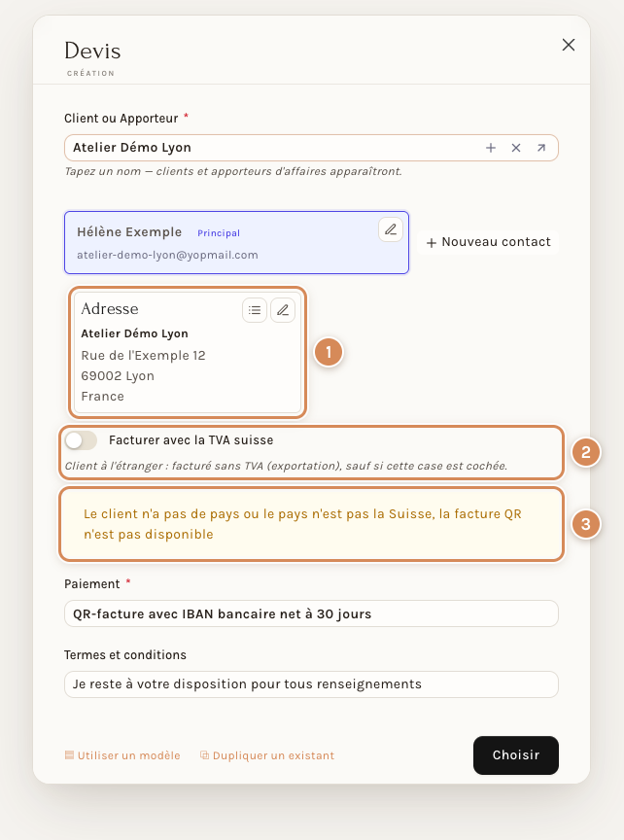Screen dimensions: 624x840
Task: Click the Rue de l'Exemple 12 line
Action: [x=144, y=356]
